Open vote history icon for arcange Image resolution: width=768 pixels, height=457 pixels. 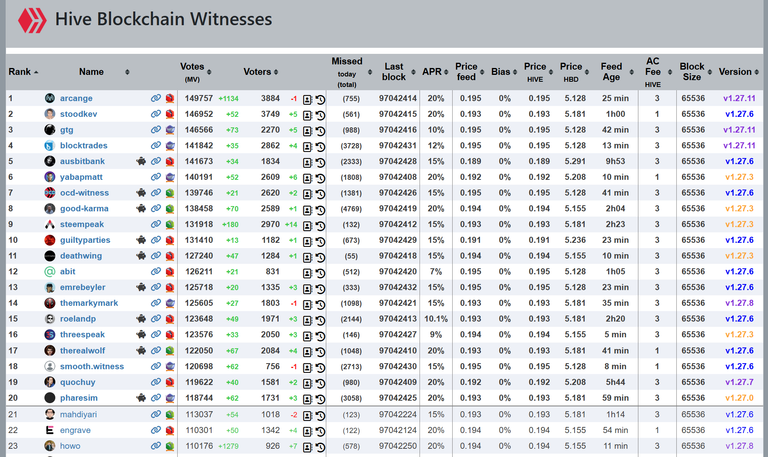click(320, 99)
